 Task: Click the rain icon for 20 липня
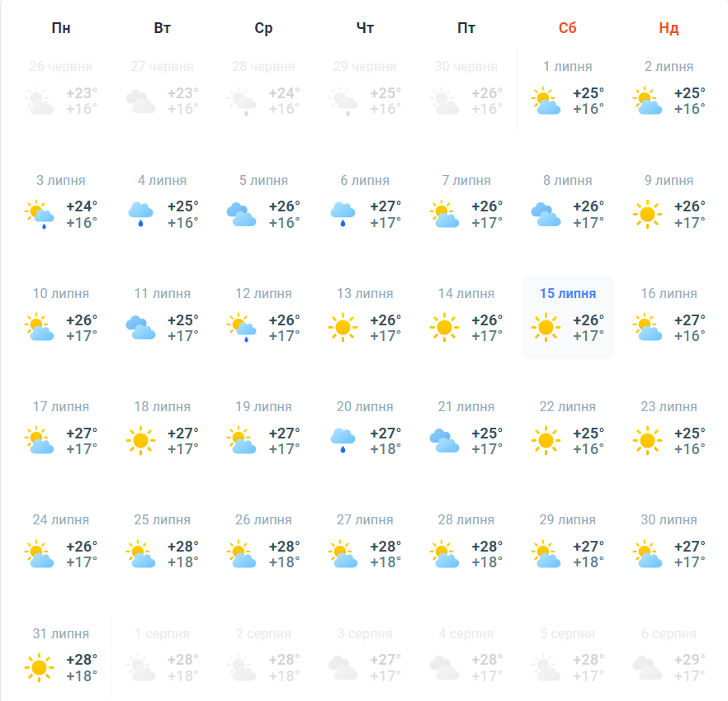pyautogui.click(x=343, y=441)
